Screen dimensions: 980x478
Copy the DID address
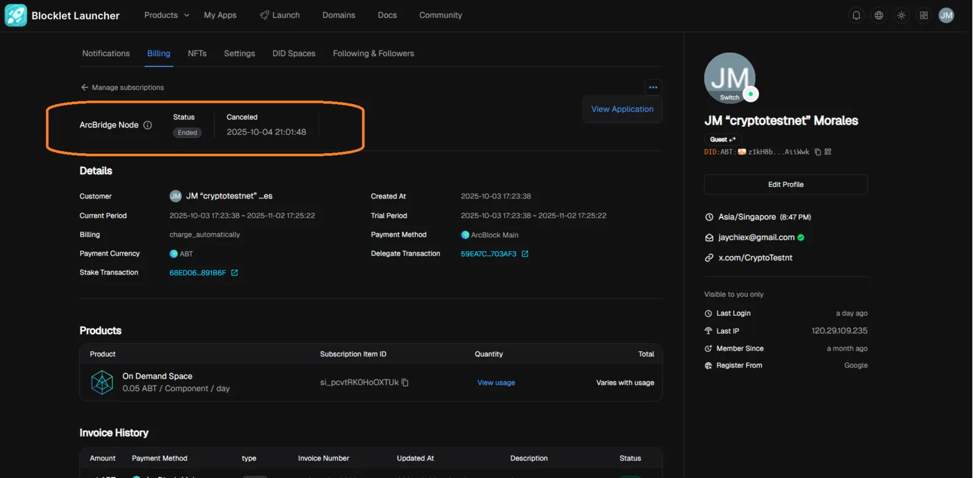pyautogui.click(x=818, y=152)
